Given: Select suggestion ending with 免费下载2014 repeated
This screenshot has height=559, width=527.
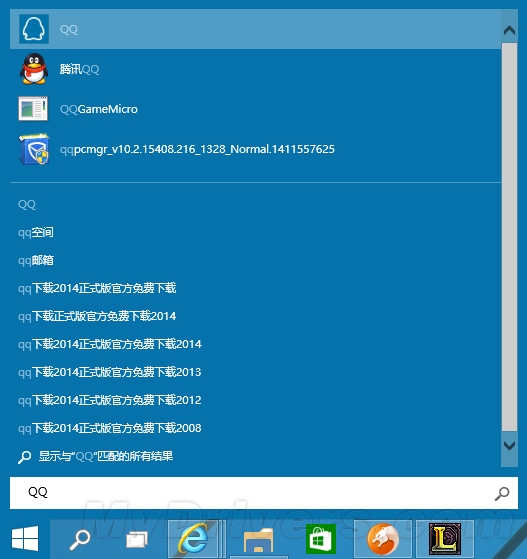Looking at the screenshot, I should point(110,344).
